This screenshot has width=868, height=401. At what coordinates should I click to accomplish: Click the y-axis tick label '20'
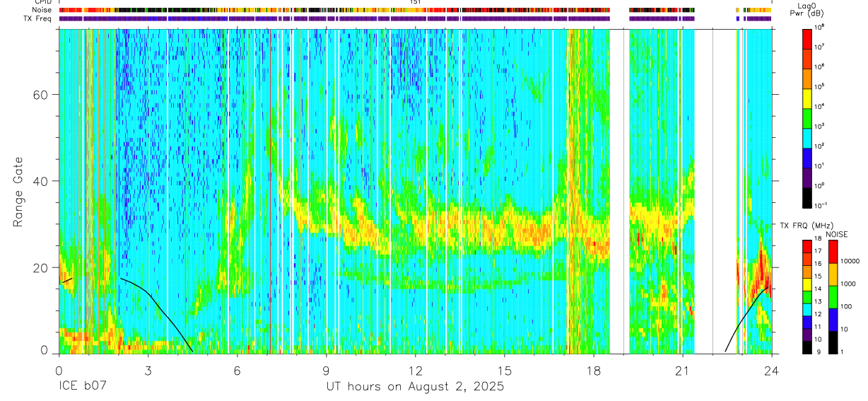41,267
